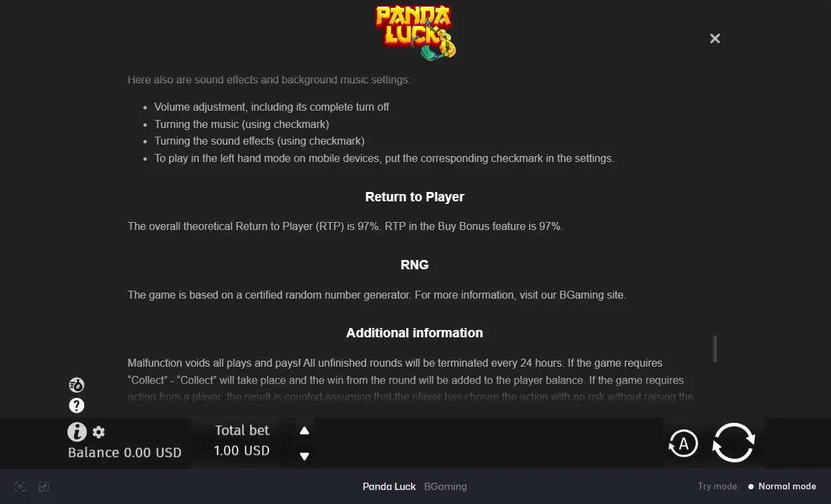Enter fullscreen using the dashed frame icon
Image resolution: width=831 pixels, height=504 pixels.
pyautogui.click(x=21, y=487)
